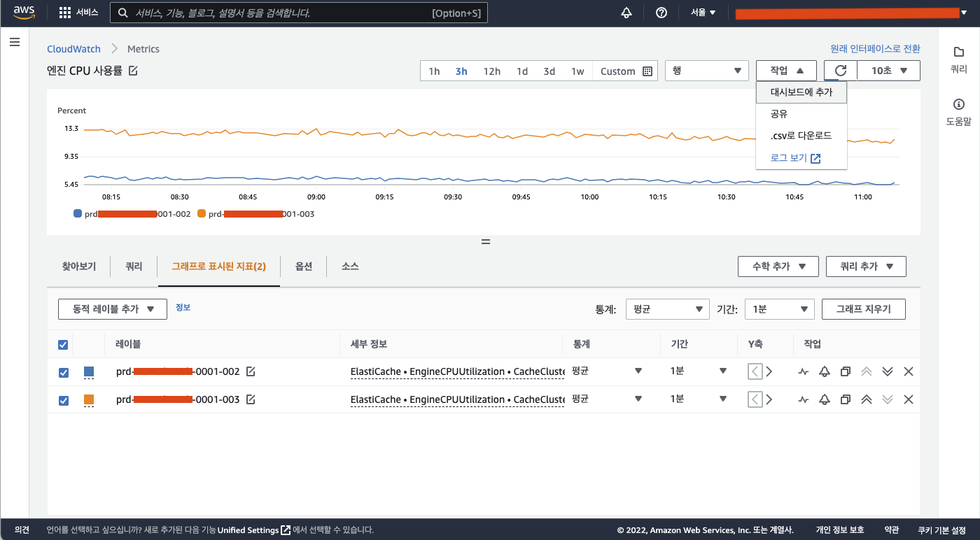Refresh the graph
The width and height of the screenshot is (980, 540).
[x=841, y=71]
